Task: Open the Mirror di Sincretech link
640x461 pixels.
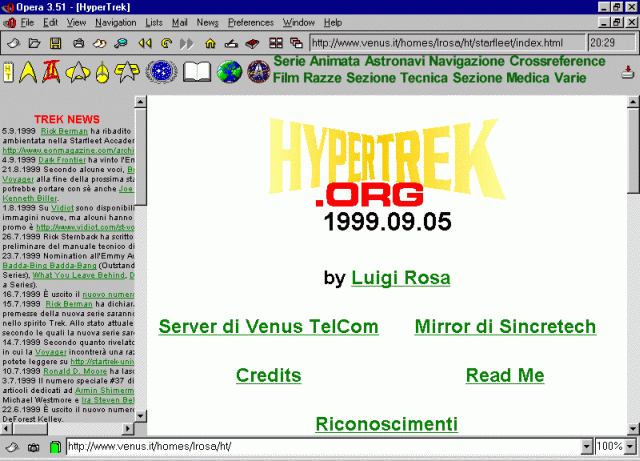Action: (x=505, y=326)
